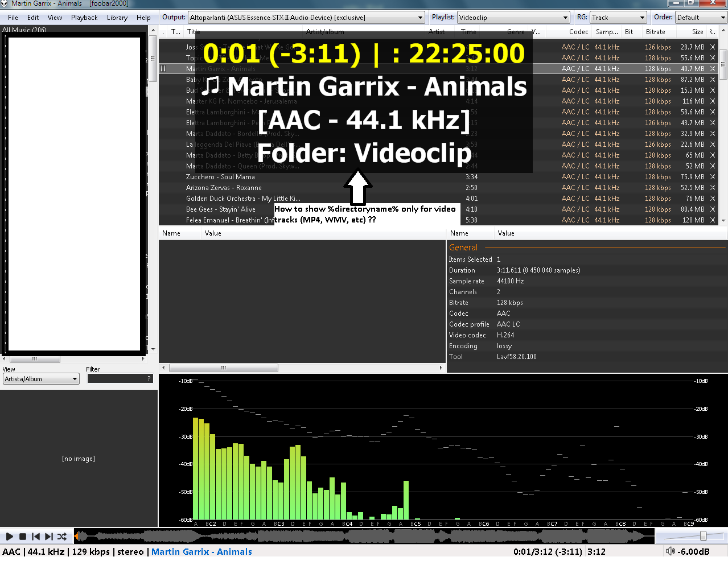Screen dimensions: 728x569
Task: Remove Felea Emanuel - Breathin' with its X icon
Action: (713, 220)
